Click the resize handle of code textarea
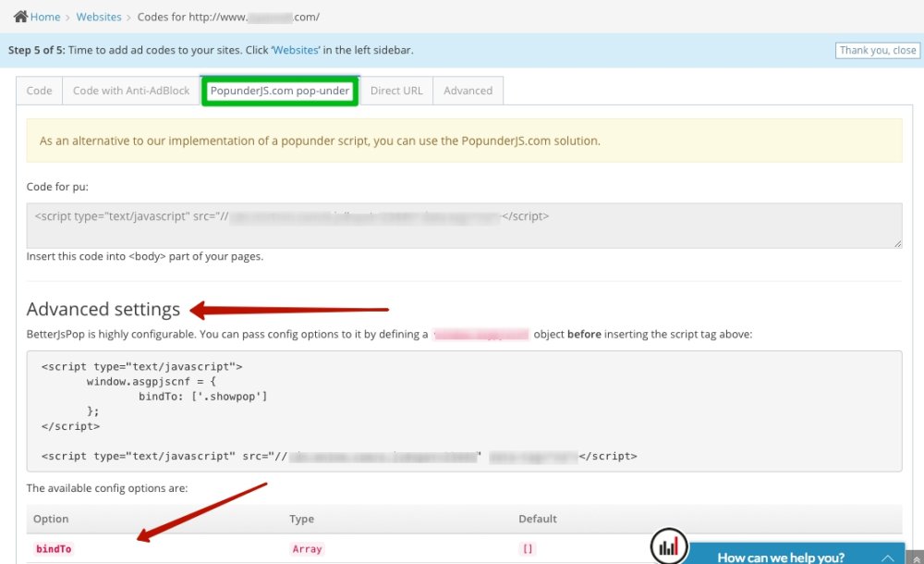924x564 pixels. pos(897,243)
